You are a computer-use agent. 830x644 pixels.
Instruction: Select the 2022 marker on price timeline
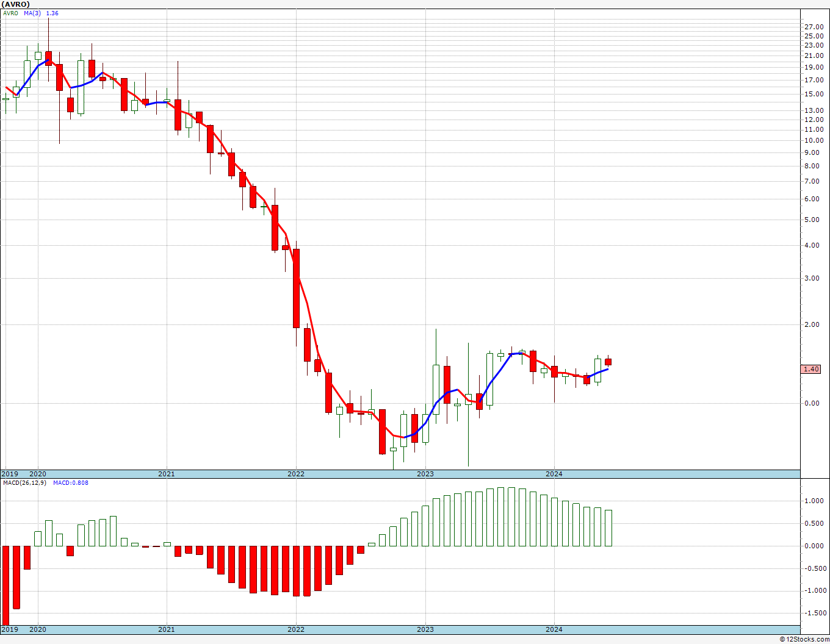296,474
